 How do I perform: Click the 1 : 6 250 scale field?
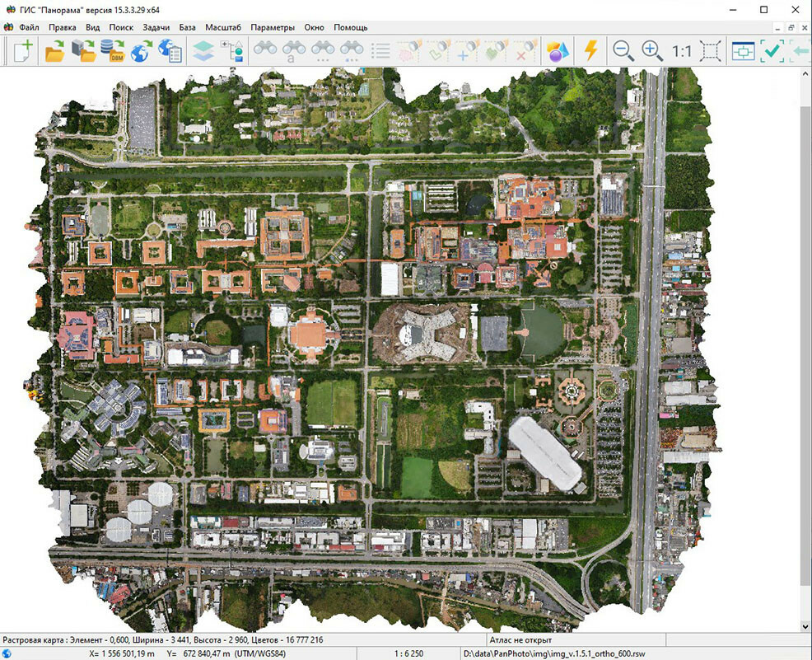click(x=409, y=653)
